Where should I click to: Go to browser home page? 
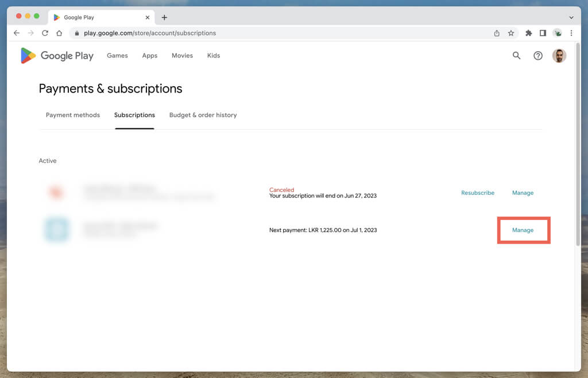(x=59, y=33)
